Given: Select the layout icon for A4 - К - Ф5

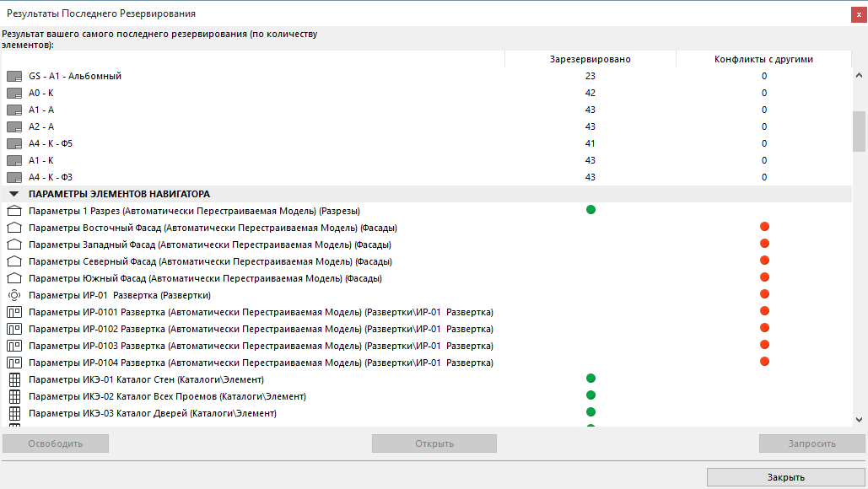Looking at the screenshot, I should [13, 143].
